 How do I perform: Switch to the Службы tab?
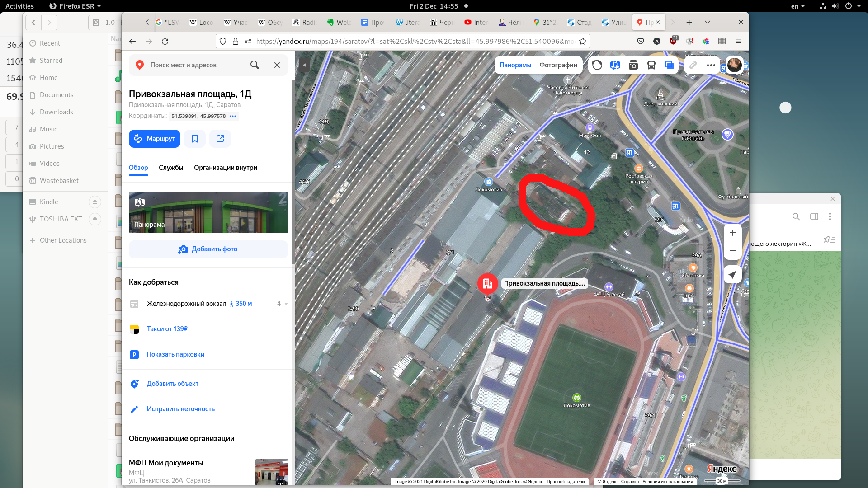[171, 168]
